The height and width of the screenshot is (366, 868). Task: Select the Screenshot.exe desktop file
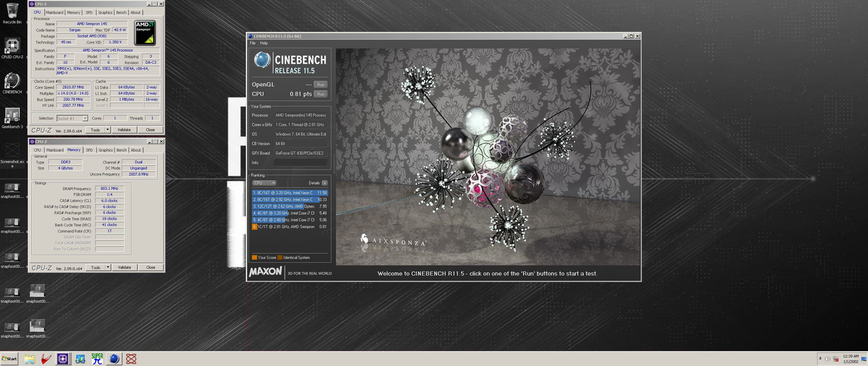tap(12, 155)
